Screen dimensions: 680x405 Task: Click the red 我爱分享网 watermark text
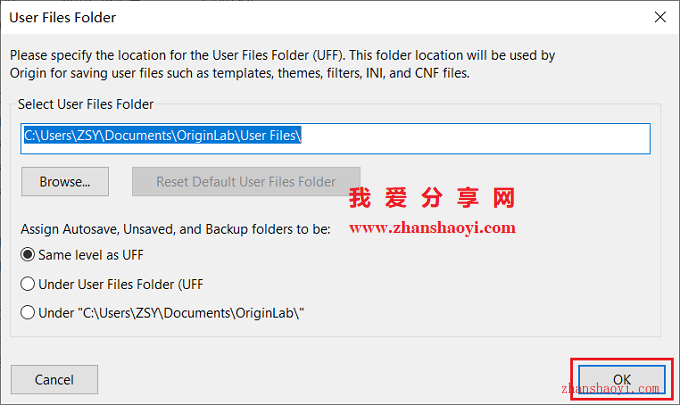[432, 198]
